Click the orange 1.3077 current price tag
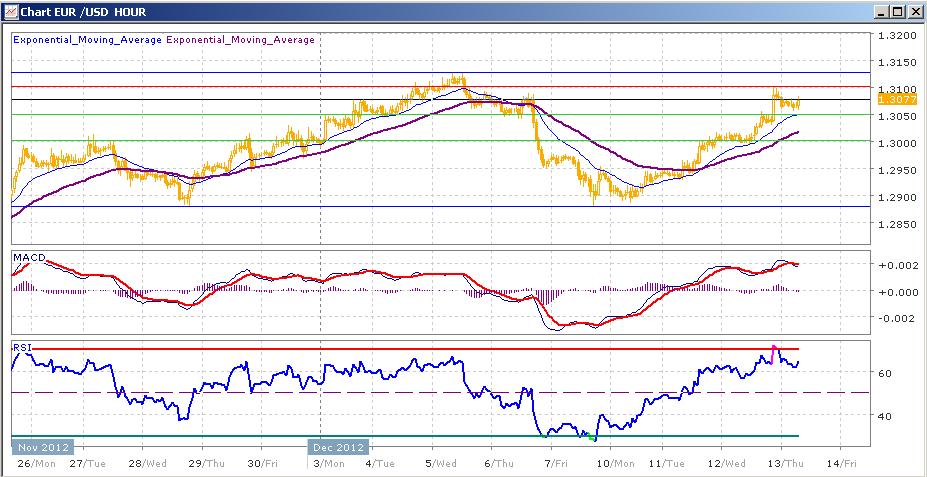This screenshot has width=927, height=477. pyautogui.click(x=892, y=99)
